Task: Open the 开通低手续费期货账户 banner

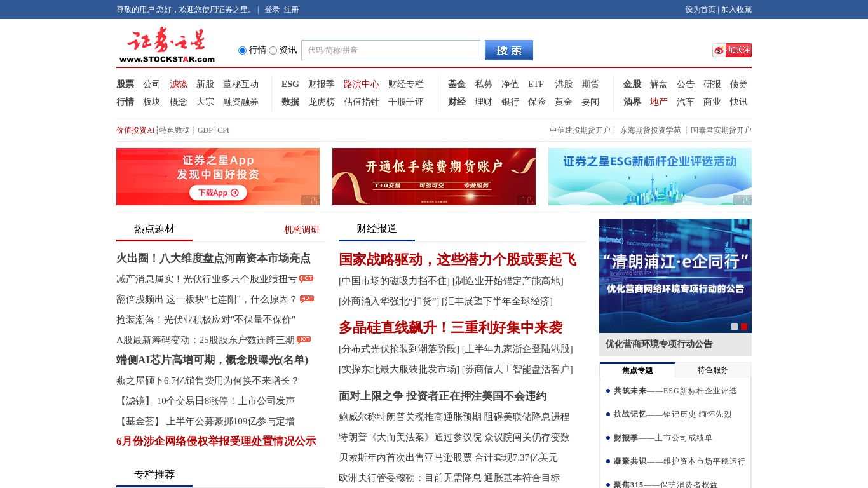Action: click(434, 177)
